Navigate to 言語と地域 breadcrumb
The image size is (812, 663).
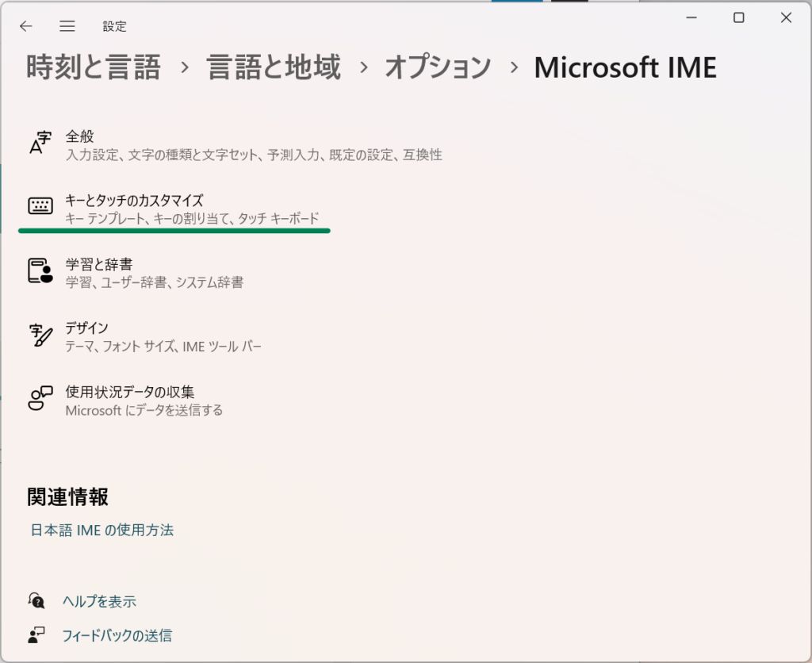[274, 67]
